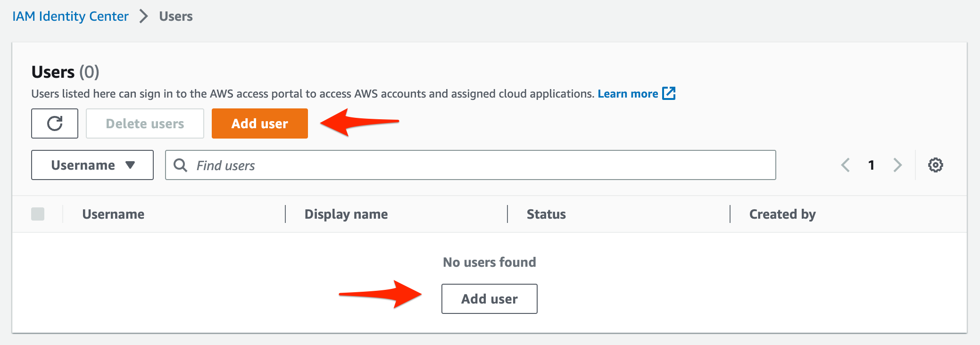Viewport: 980px width, 345px height.
Task: Navigate to IAM Identity Center breadcrumb
Action: pyautogui.click(x=70, y=16)
